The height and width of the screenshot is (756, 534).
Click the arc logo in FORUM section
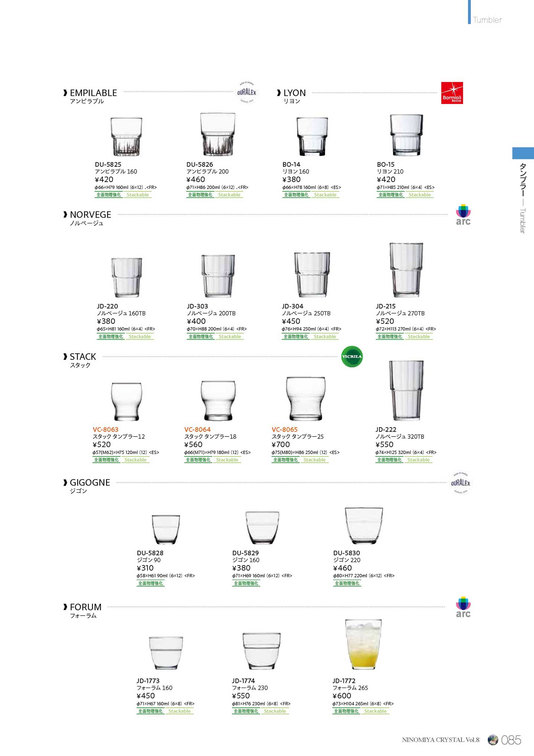463,607
